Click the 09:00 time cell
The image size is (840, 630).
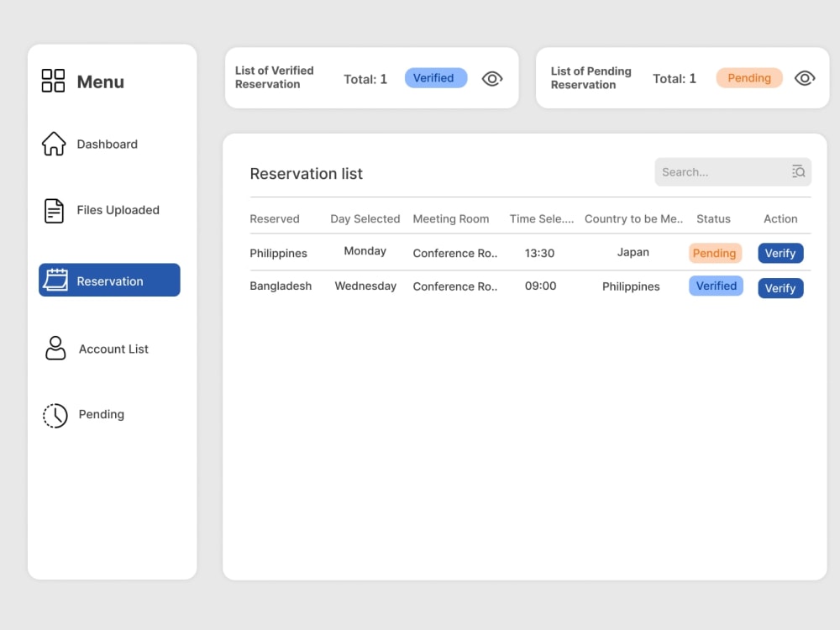540,286
